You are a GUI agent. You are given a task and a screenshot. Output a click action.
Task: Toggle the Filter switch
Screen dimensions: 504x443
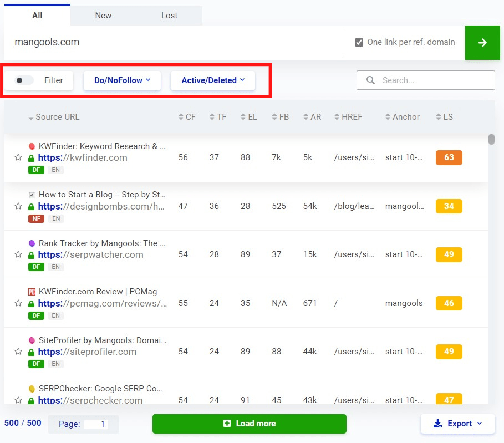pos(24,80)
